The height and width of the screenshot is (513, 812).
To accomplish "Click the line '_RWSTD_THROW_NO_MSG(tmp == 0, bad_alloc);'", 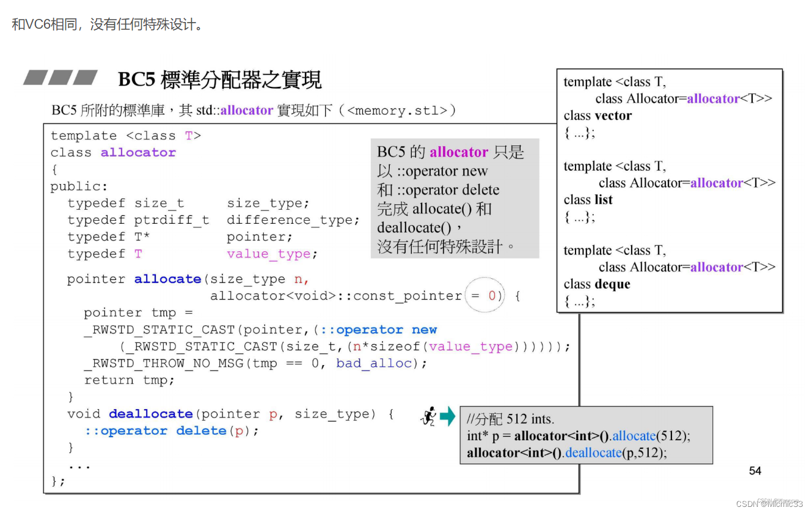I will [x=255, y=363].
